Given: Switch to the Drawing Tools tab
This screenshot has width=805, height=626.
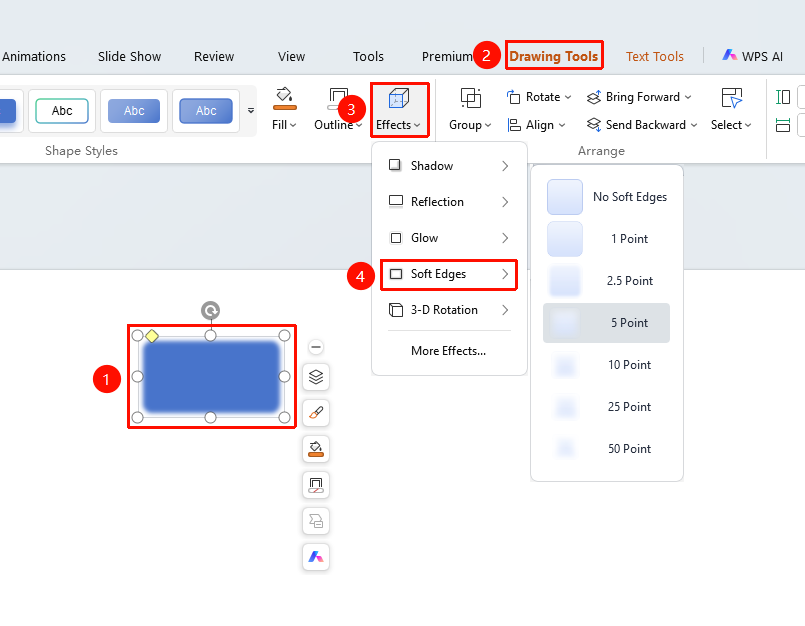Looking at the screenshot, I should (x=553, y=56).
